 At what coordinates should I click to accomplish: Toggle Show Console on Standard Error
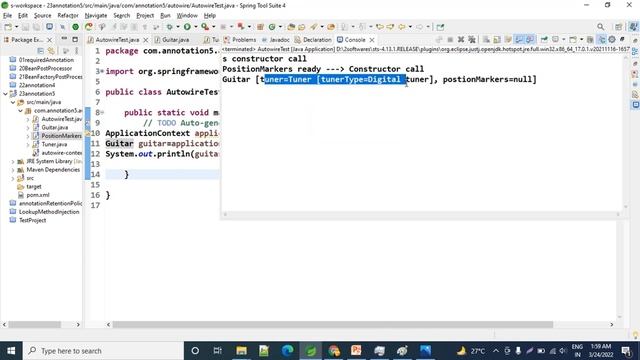pyautogui.click(x=530, y=40)
